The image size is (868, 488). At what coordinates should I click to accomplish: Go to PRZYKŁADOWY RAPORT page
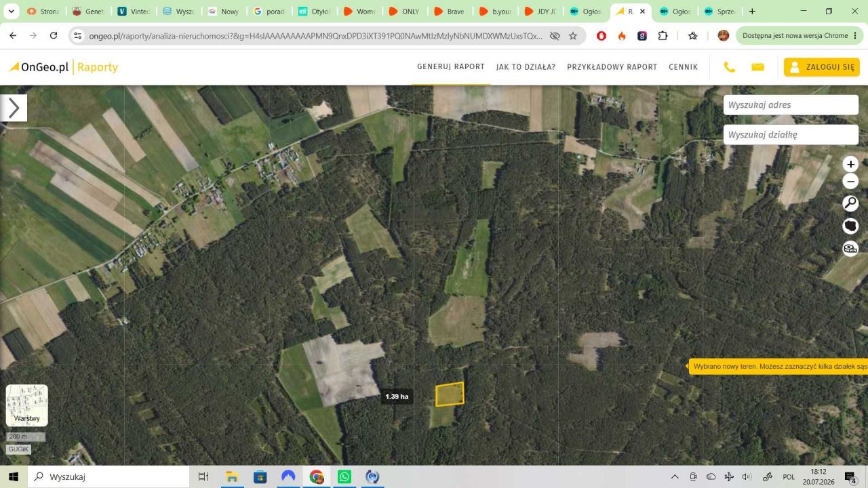click(x=612, y=67)
